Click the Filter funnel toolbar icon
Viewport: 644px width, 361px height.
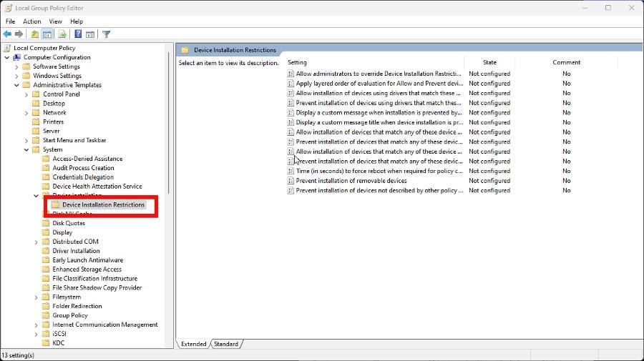click(x=107, y=34)
